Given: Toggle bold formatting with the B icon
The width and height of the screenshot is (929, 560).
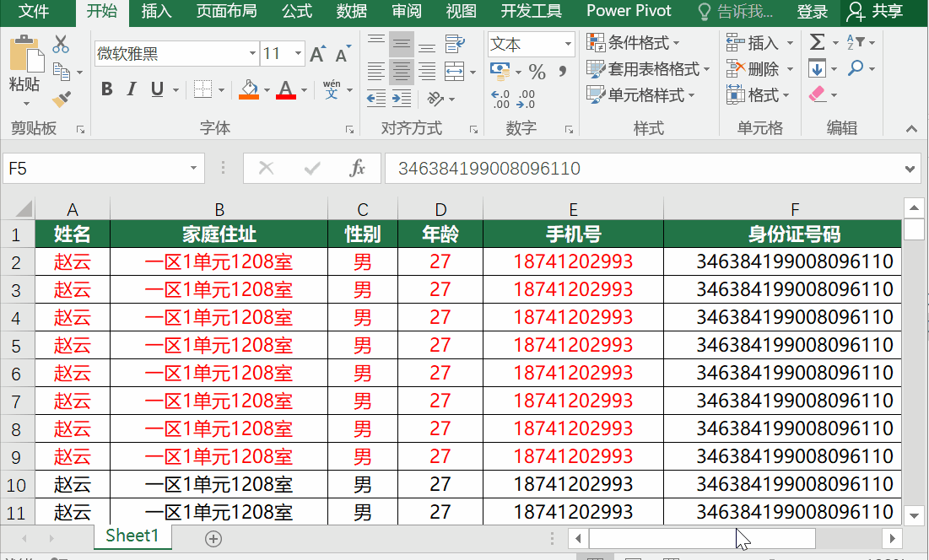Looking at the screenshot, I should (106, 88).
